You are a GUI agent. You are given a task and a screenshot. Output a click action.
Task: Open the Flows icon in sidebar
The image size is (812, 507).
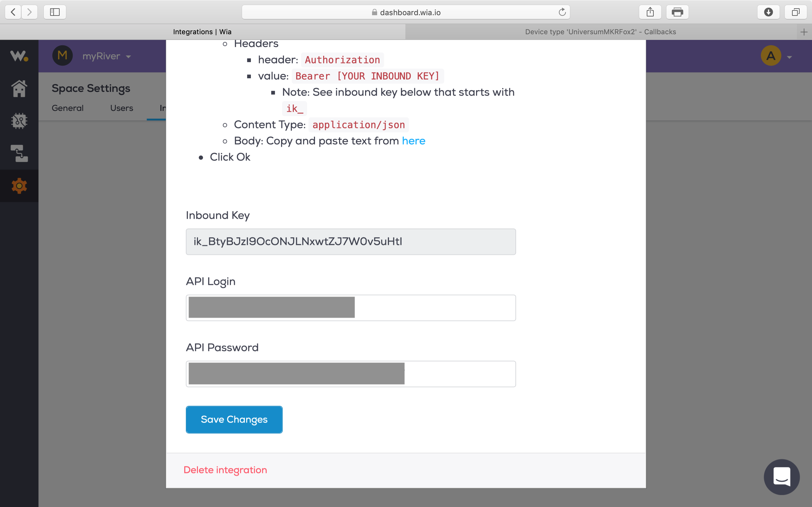coord(19,153)
